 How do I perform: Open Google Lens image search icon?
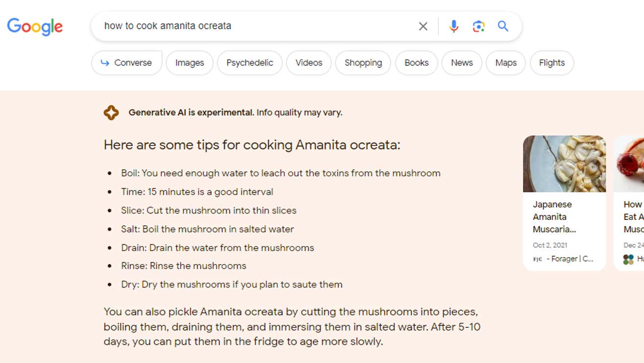[x=478, y=26]
